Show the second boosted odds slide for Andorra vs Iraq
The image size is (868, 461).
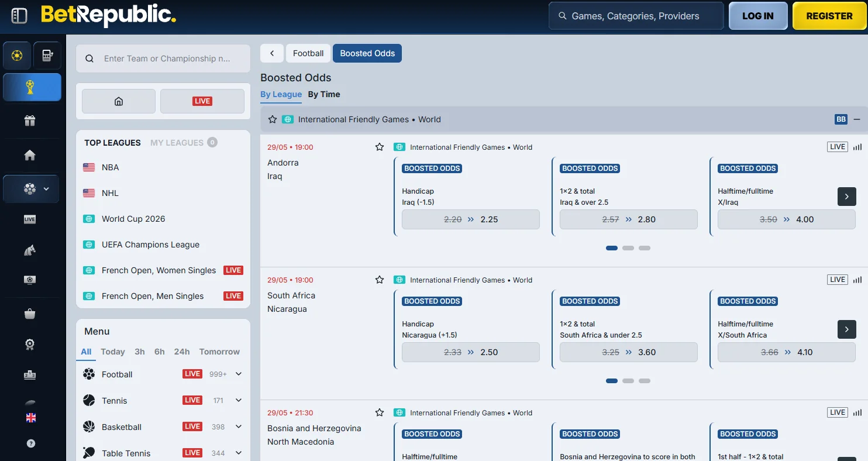[628, 248]
